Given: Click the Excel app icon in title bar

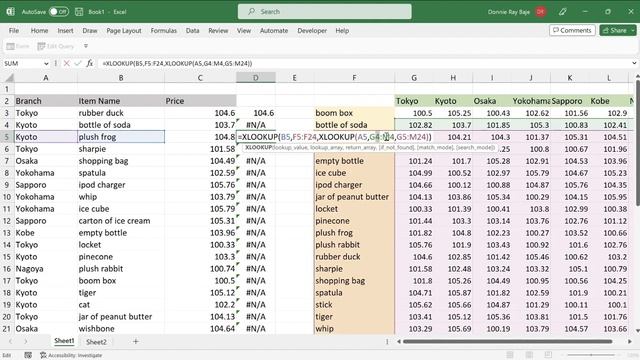Looking at the screenshot, I should [x=11, y=12].
